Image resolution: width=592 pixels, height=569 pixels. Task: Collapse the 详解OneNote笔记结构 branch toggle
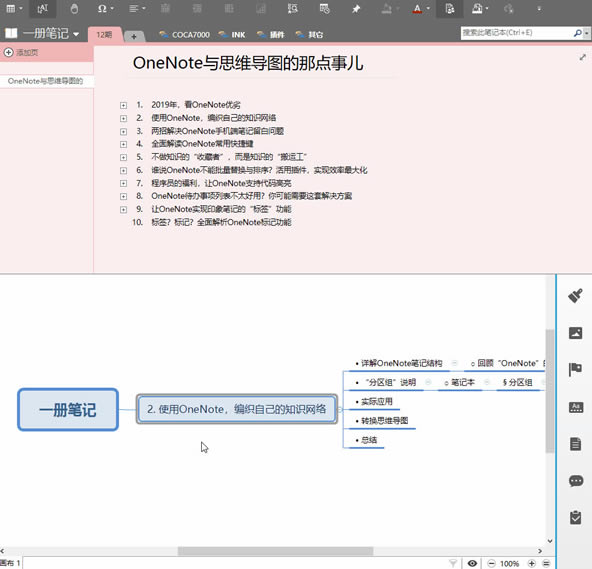(455, 363)
